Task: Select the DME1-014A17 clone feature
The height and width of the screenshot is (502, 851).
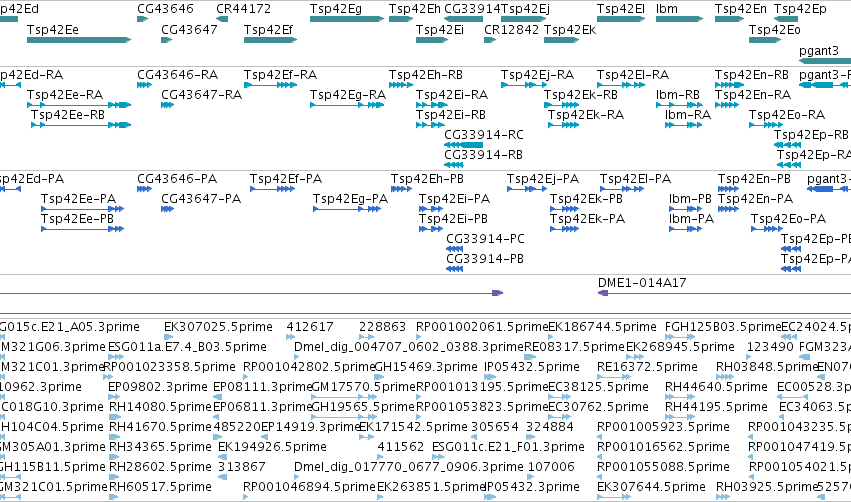Action: coord(724,293)
